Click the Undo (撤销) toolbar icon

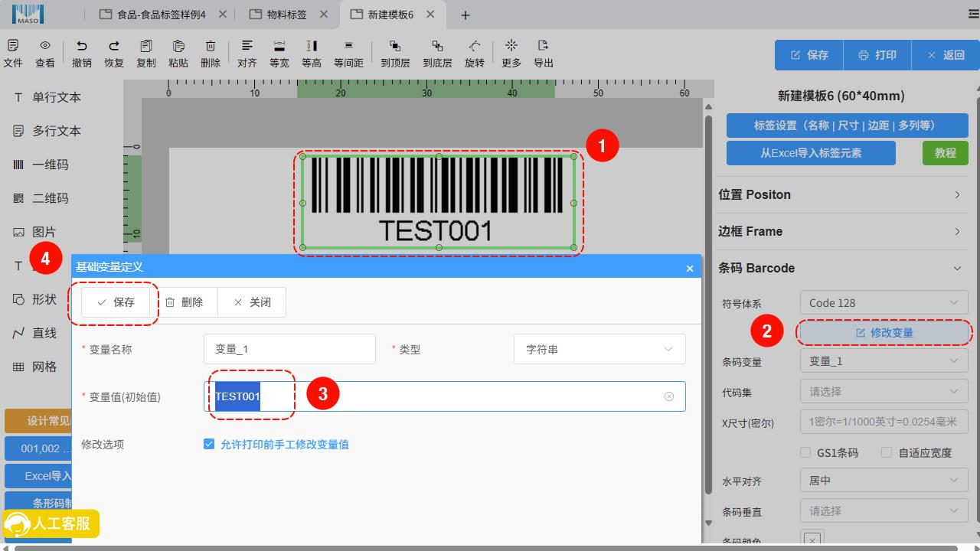coord(81,53)
